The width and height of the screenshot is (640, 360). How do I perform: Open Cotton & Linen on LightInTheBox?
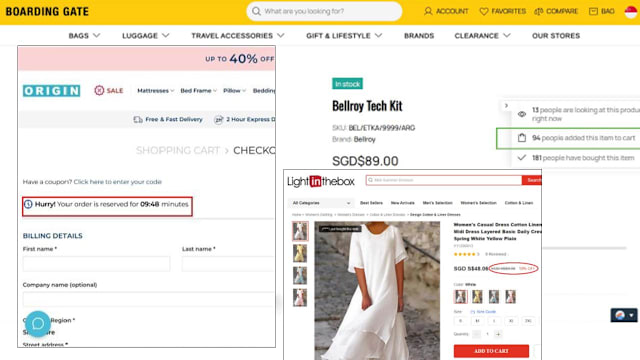click(519, 203)
